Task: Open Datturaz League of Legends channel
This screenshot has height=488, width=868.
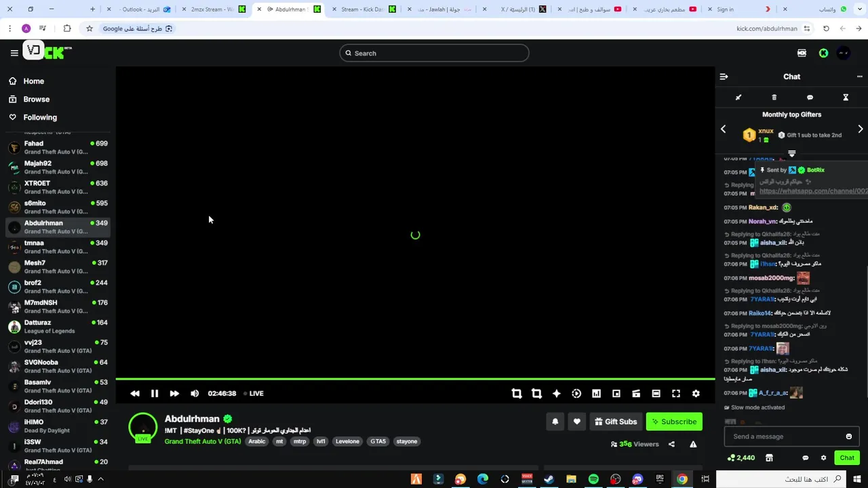Action: (x=58, y=327)
